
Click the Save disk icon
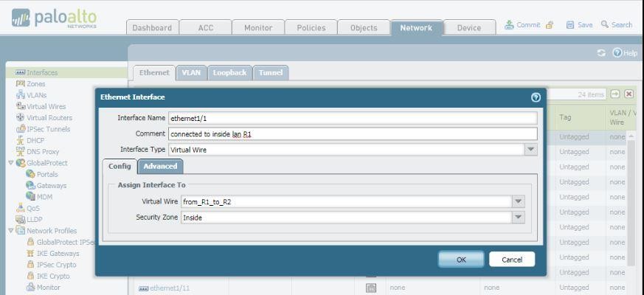click(x=570, y=25)
